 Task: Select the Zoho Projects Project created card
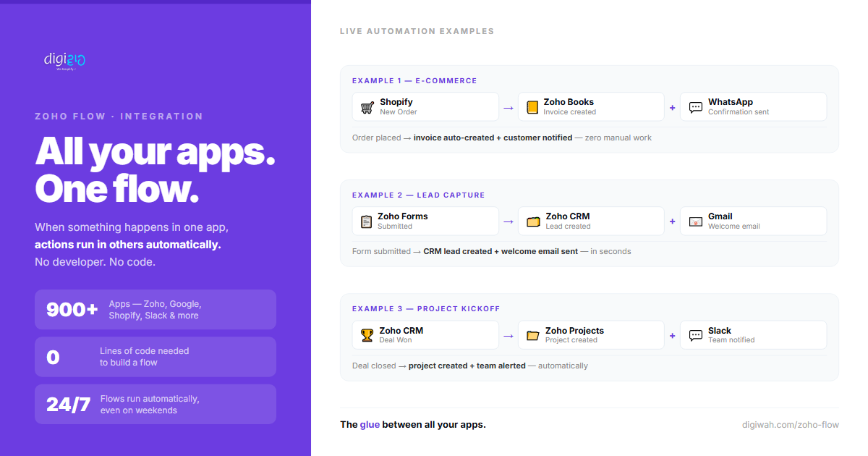[x=591, y=335]
